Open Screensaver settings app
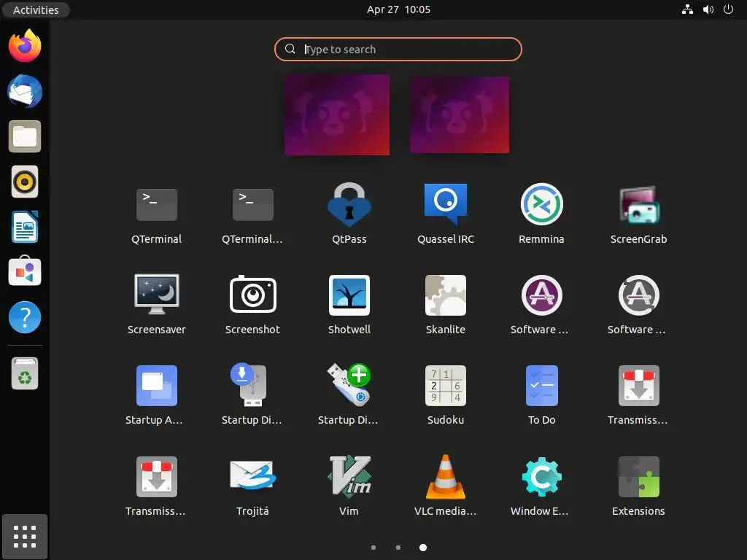The height and width of the screenshot is (560, 747). click(x=156, y=295)
